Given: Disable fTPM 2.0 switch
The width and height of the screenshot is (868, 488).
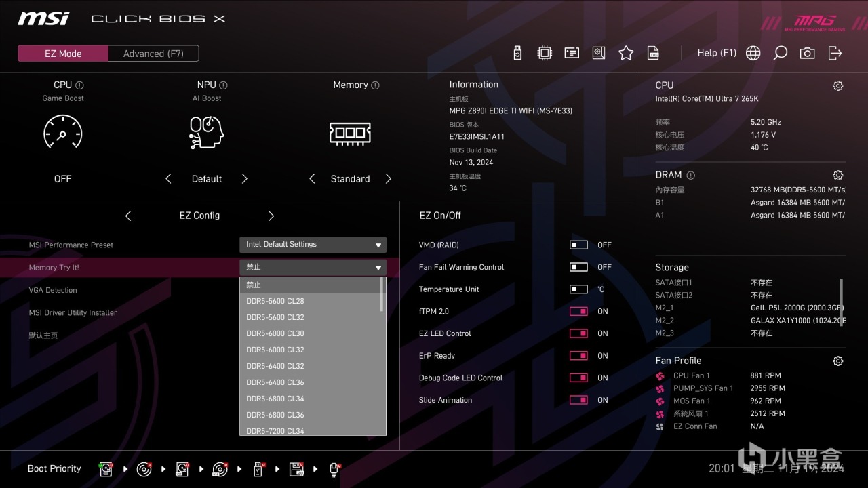Looking at the screenshot, I should coord(578,311).
